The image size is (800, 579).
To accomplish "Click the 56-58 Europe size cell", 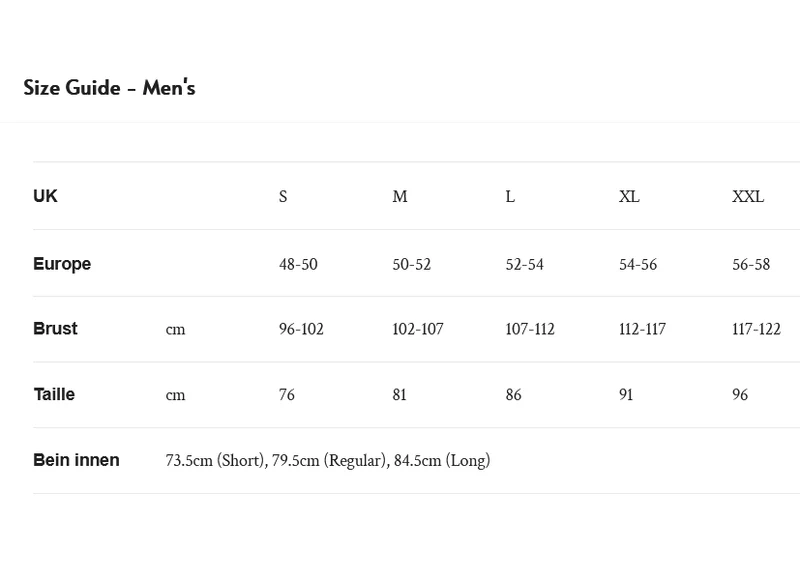I will 751,264.
